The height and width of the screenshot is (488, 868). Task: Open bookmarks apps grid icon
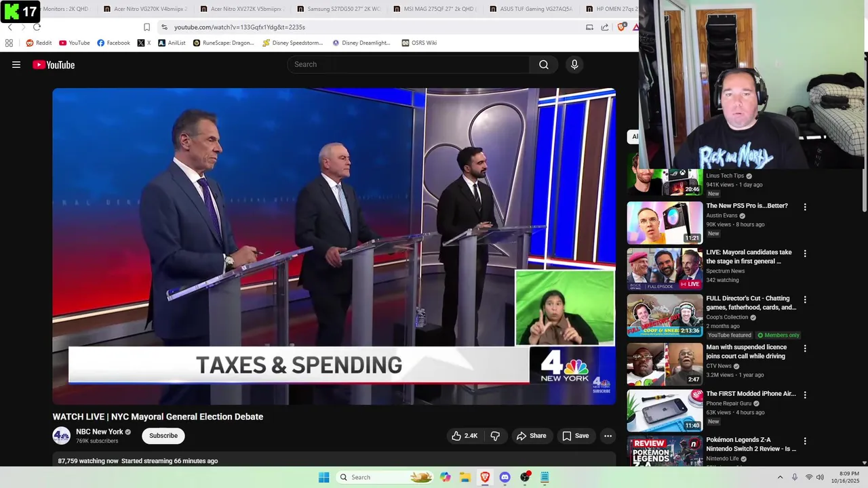(9, 43)
